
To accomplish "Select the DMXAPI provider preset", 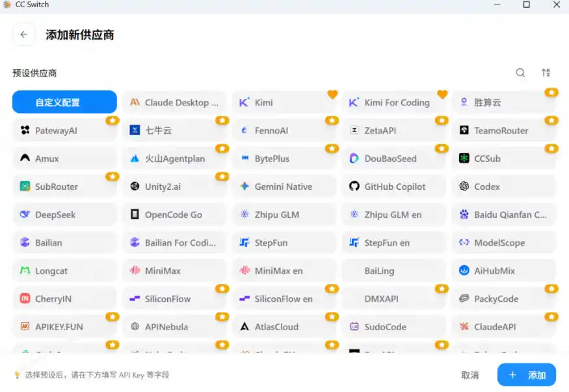I will [x=394, y=298].
